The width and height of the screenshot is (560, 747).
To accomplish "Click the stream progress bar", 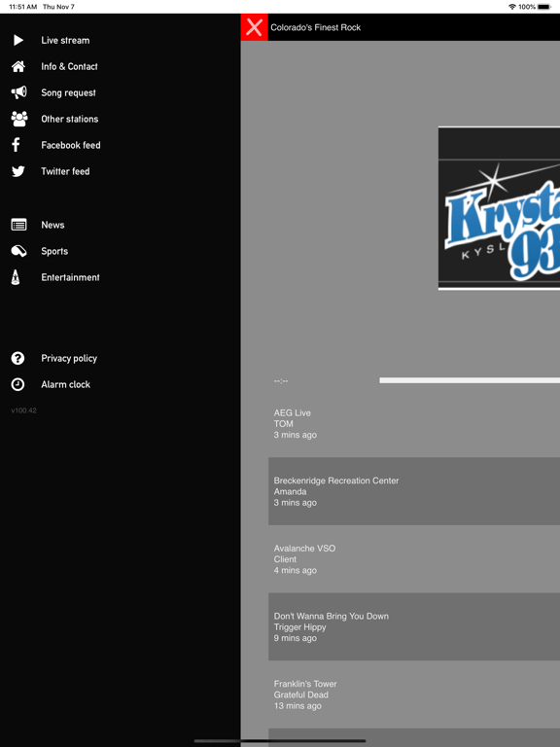I will click(470, 380).
